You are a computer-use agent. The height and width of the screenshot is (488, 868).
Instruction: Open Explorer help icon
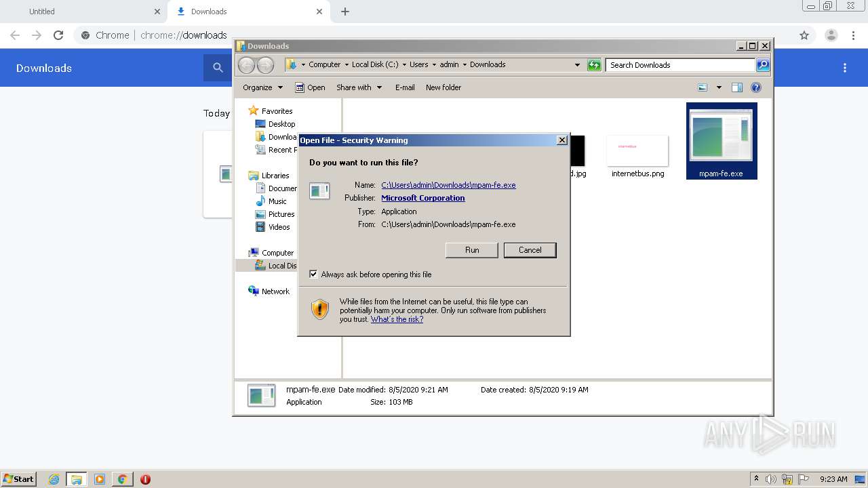[x=756, y=87]
